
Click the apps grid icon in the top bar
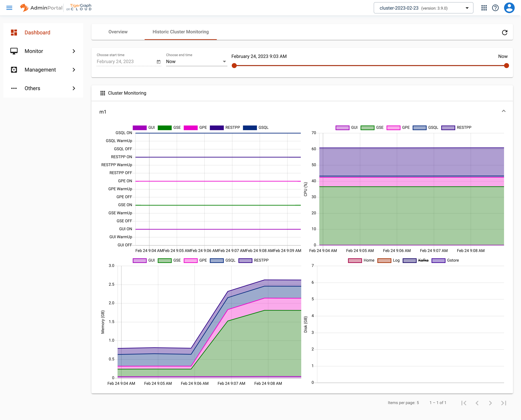(484, 8)
